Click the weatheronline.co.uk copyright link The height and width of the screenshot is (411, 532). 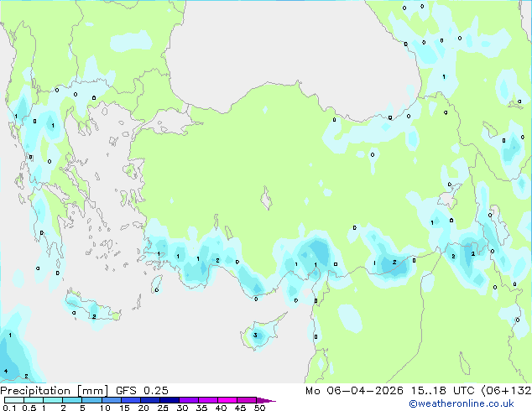pos(462,403)
